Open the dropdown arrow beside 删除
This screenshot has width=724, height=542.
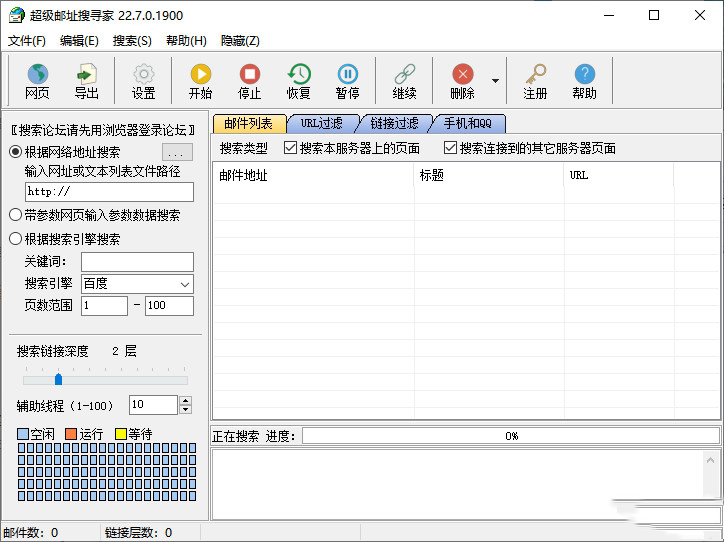click(495, 80)
